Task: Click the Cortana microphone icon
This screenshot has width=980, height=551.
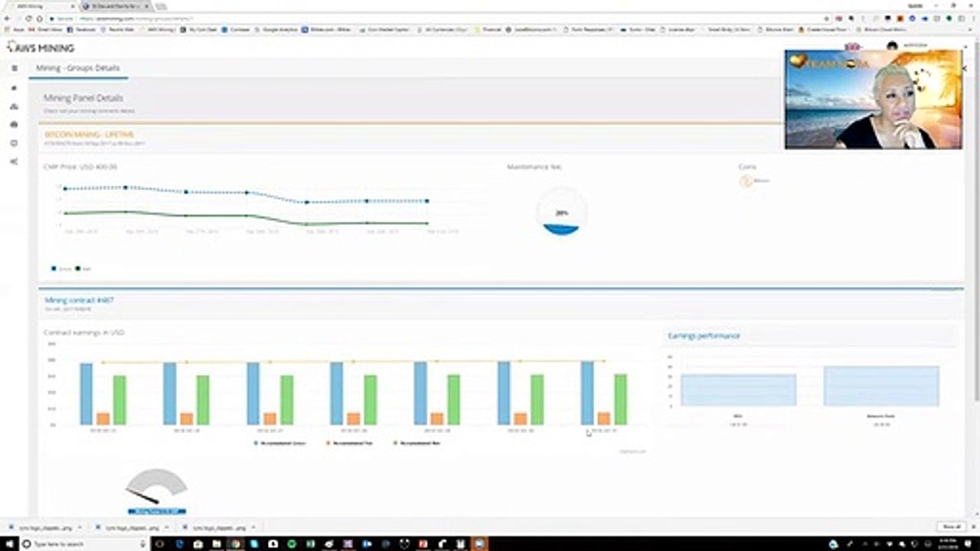Action: tap(142, 543)
